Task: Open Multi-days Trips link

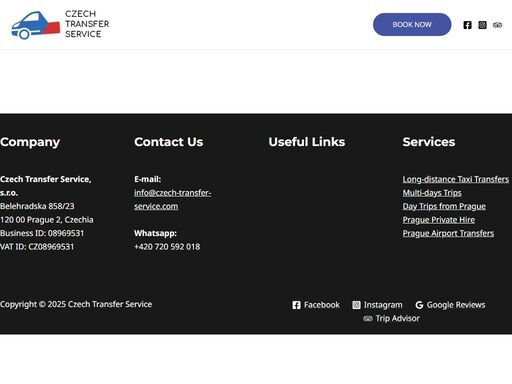Action: pos(432,193)
